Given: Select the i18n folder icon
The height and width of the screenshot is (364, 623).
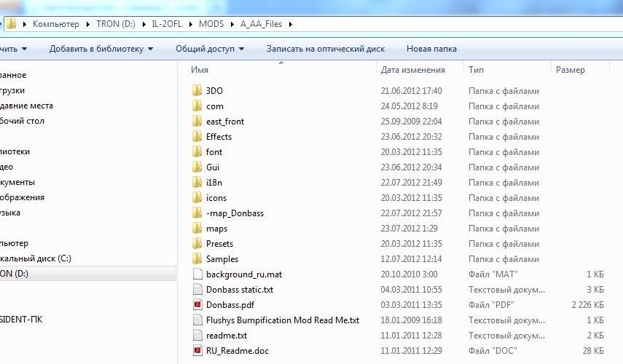Looking at the screenshot, I should click(x=197, y=182).
